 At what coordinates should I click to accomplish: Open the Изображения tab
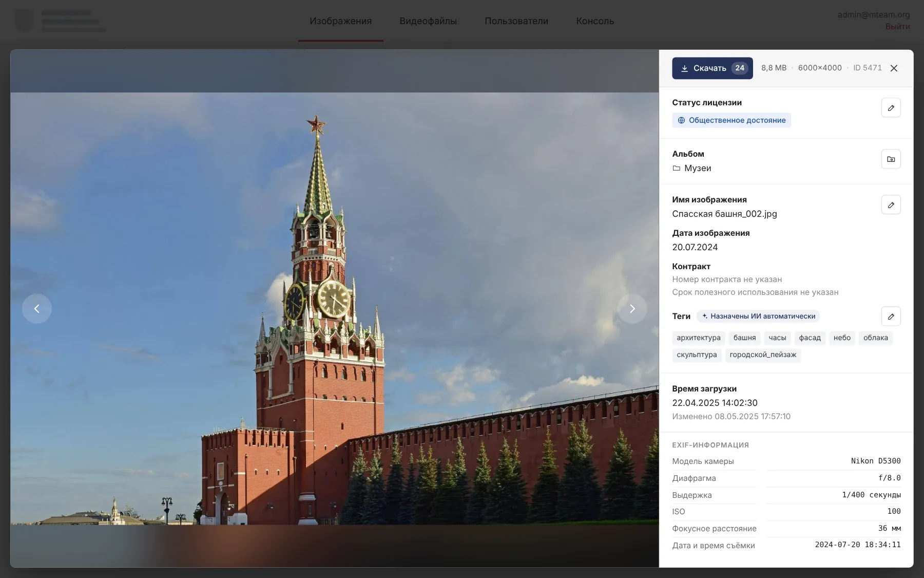point(340,21)
